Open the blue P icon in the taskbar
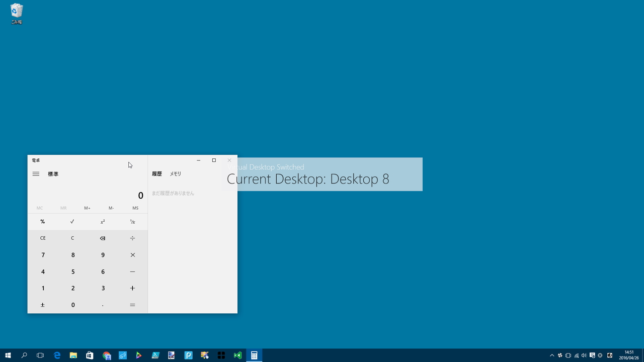The image size is (644, 362). tap(188, 355)
